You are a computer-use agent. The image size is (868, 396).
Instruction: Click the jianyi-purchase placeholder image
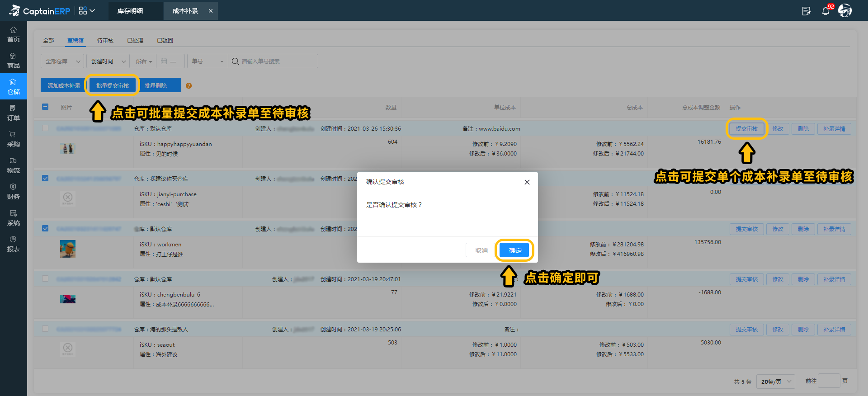[68, 198]
